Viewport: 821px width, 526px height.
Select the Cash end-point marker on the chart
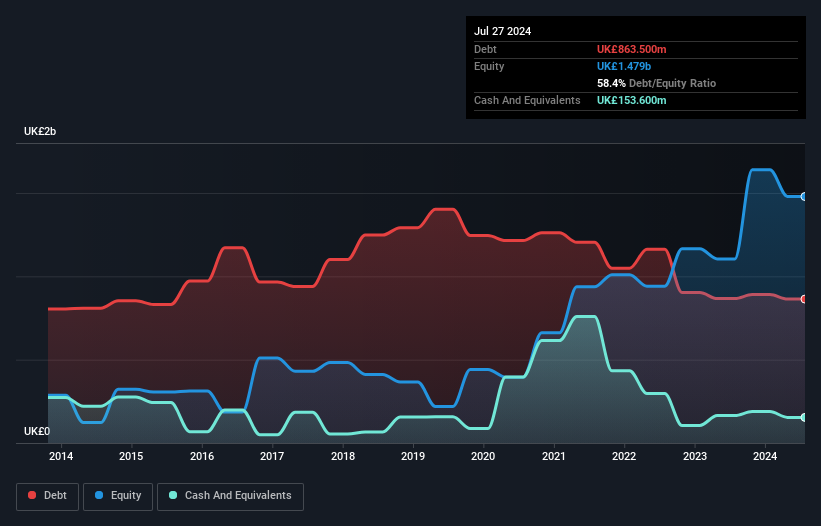(x=804, y=418)
